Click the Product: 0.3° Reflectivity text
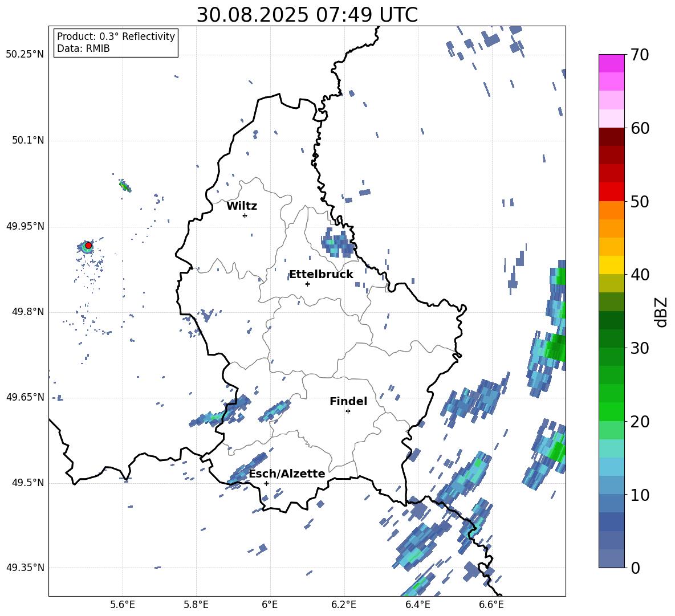This screenshot has height=616, width=675. 116,36
